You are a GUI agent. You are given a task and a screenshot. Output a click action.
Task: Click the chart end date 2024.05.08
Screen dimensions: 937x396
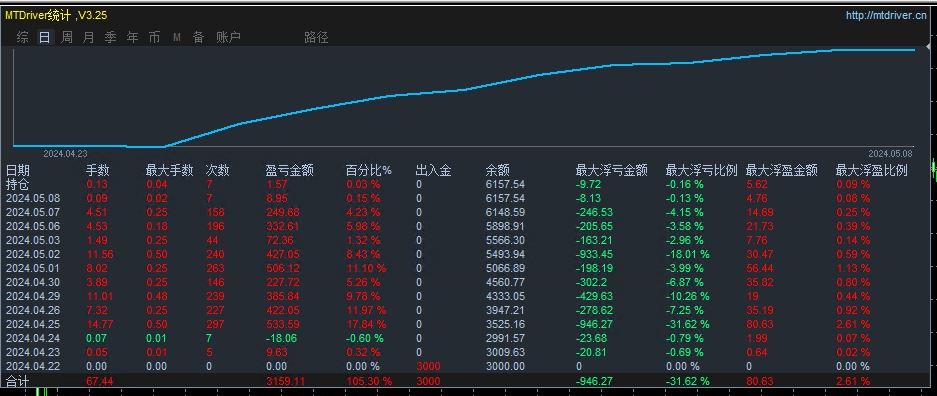pos(890,154)
